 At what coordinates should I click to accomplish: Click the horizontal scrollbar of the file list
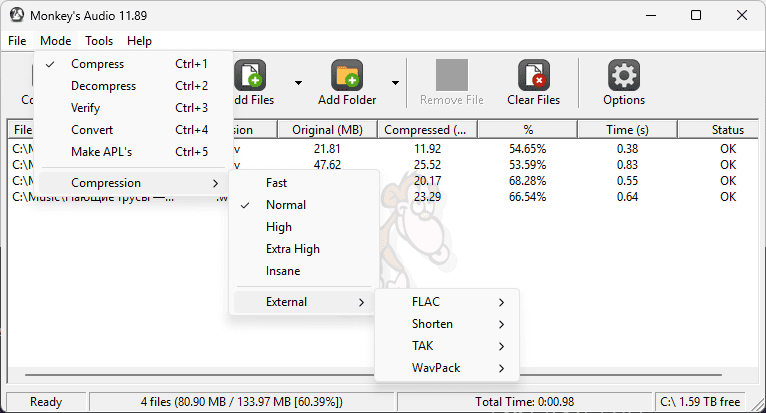[x=373, y=375]
